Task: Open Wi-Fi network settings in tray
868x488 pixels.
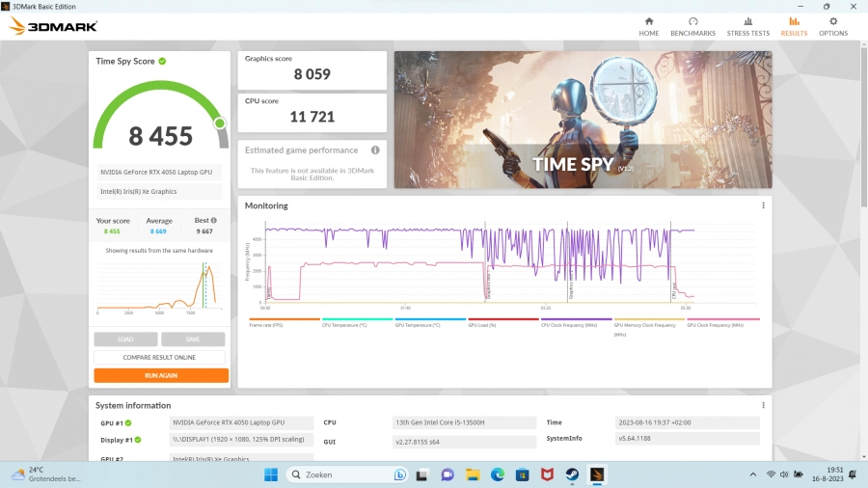Action: tap(771, 474)
